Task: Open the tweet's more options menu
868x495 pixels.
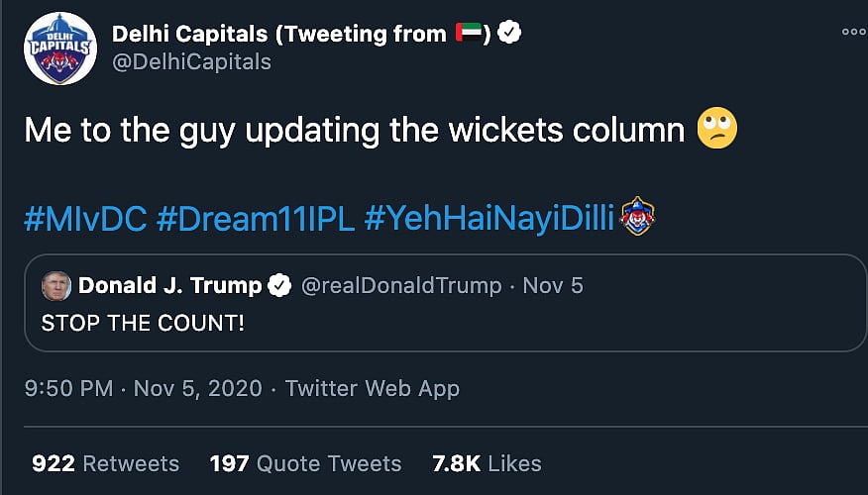Action: (x=853, y=32)
